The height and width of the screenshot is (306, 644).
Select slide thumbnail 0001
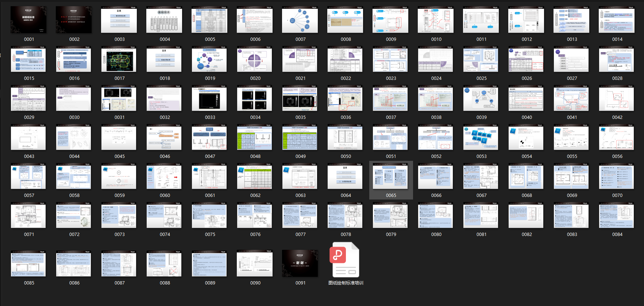click(x=28, y=20)
